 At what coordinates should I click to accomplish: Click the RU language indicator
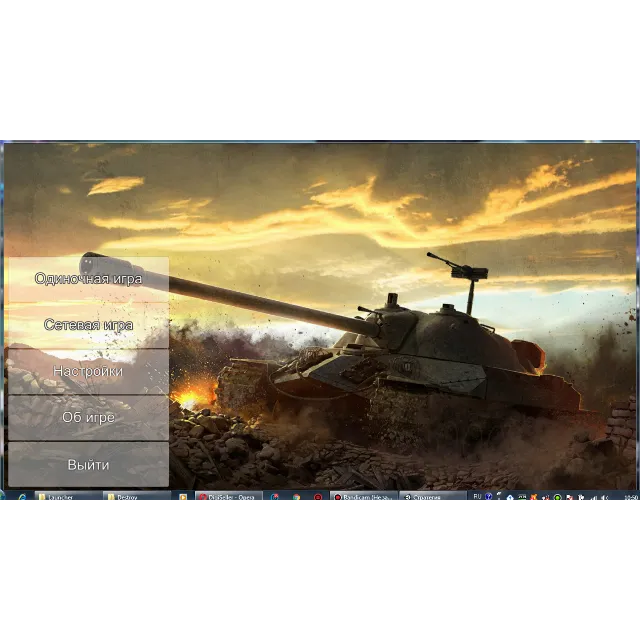477,496
